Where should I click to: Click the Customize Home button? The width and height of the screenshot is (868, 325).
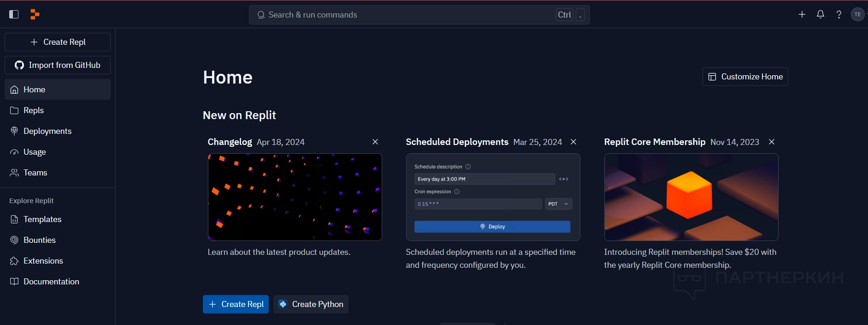[745, 77]
